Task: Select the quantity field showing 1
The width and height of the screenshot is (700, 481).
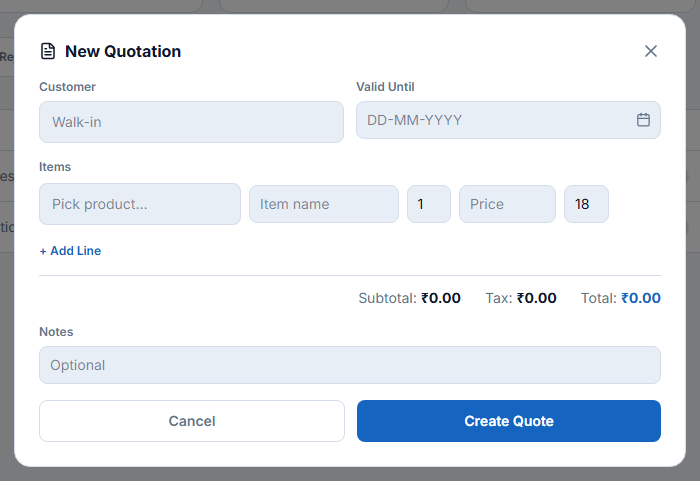Action: (429, 204)
